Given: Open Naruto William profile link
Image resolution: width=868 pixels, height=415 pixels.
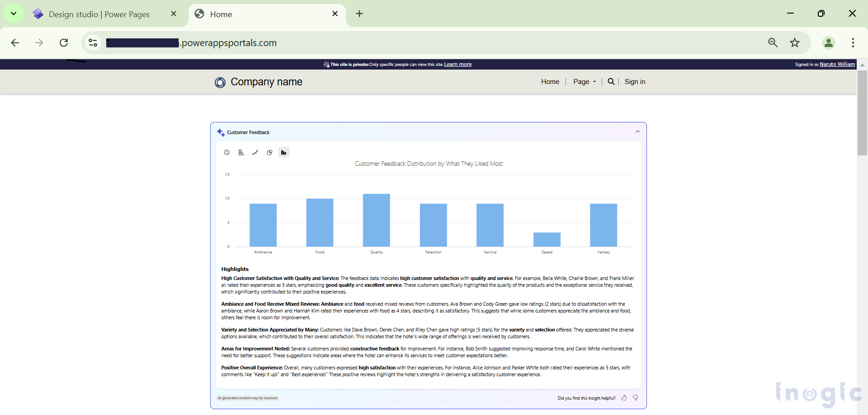Looking at the screenshot, I should [x=837, y=64].
